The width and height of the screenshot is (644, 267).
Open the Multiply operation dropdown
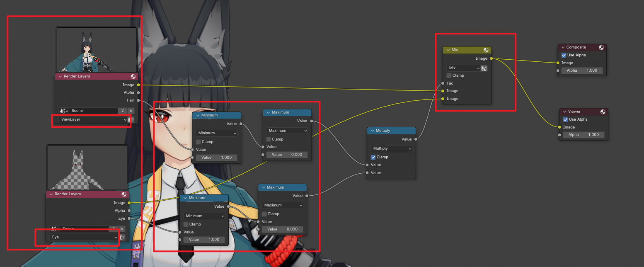click(392, 148)
